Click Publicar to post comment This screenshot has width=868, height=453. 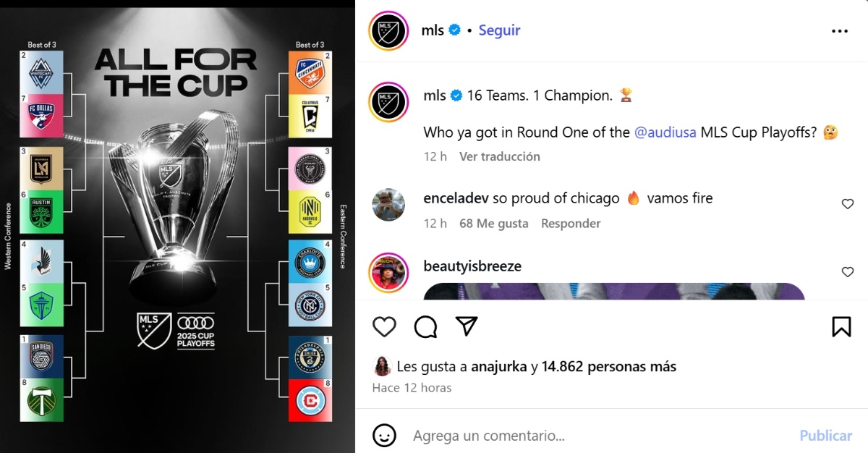pos(825,436)
